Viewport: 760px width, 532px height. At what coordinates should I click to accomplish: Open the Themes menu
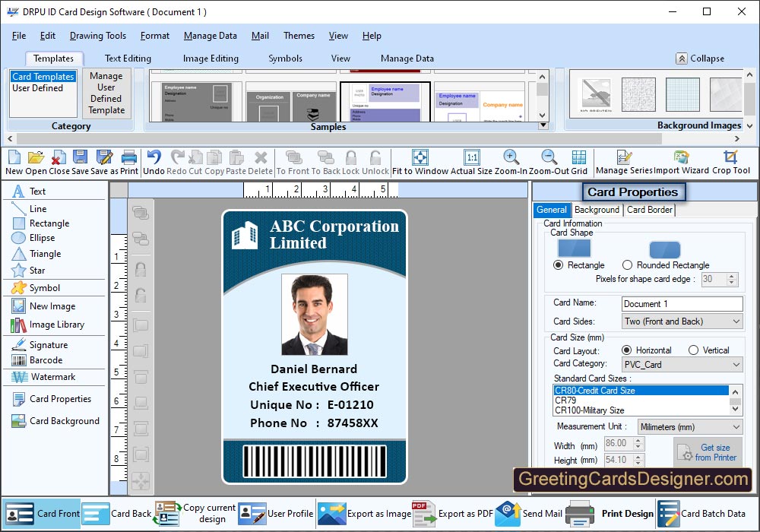299,36
